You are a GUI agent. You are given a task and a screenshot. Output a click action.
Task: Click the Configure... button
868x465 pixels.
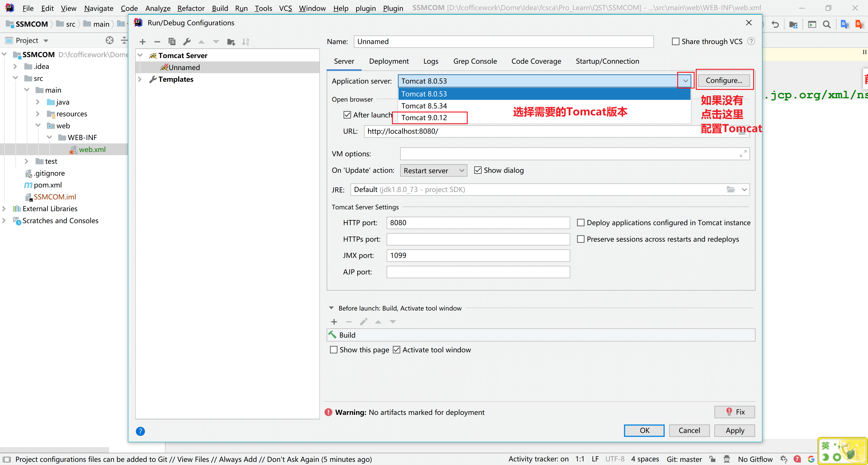[724, 80]
